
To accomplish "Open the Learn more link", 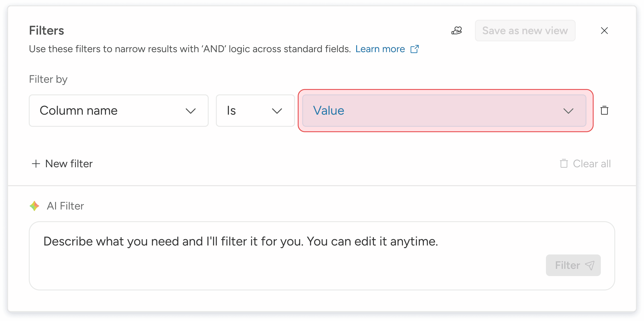I will tap(380, 49).
